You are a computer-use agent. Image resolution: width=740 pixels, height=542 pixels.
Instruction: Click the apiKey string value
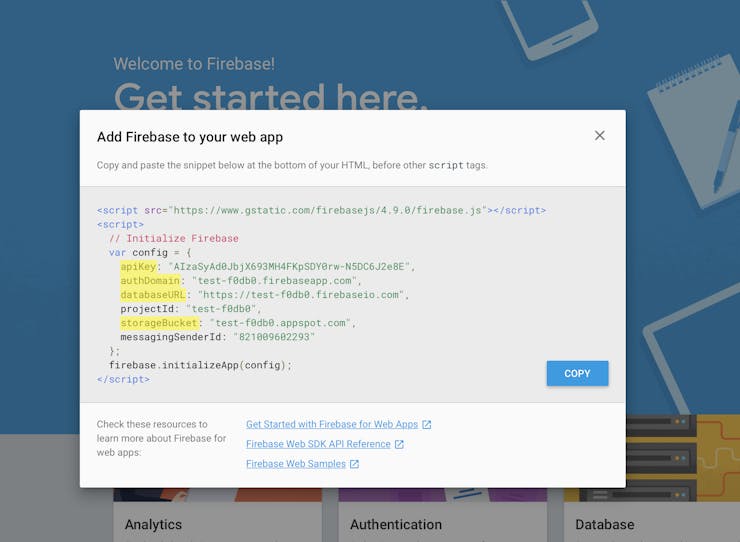(289, 267)
